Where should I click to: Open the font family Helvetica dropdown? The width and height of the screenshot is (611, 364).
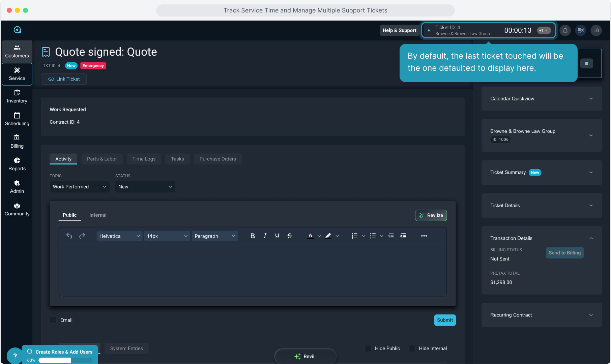point(119,236)
